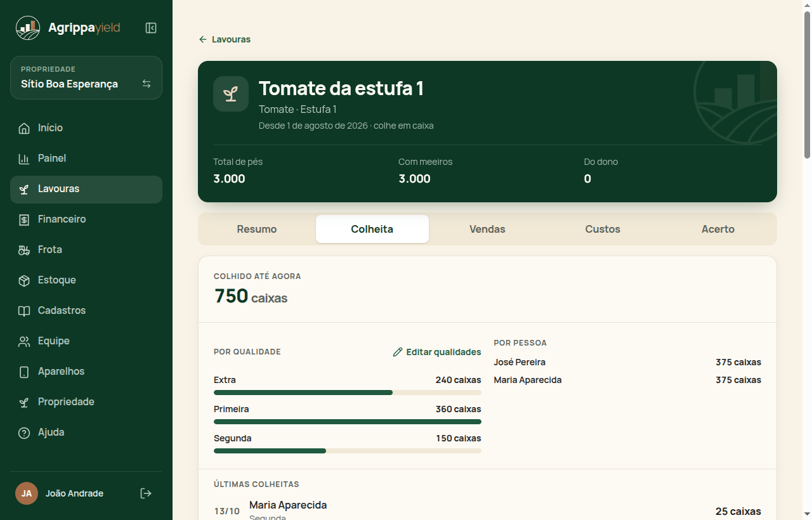Collapse the sidebar with the panel icon
Viewport: 812px width, 520px height.
tap(151, 28)
